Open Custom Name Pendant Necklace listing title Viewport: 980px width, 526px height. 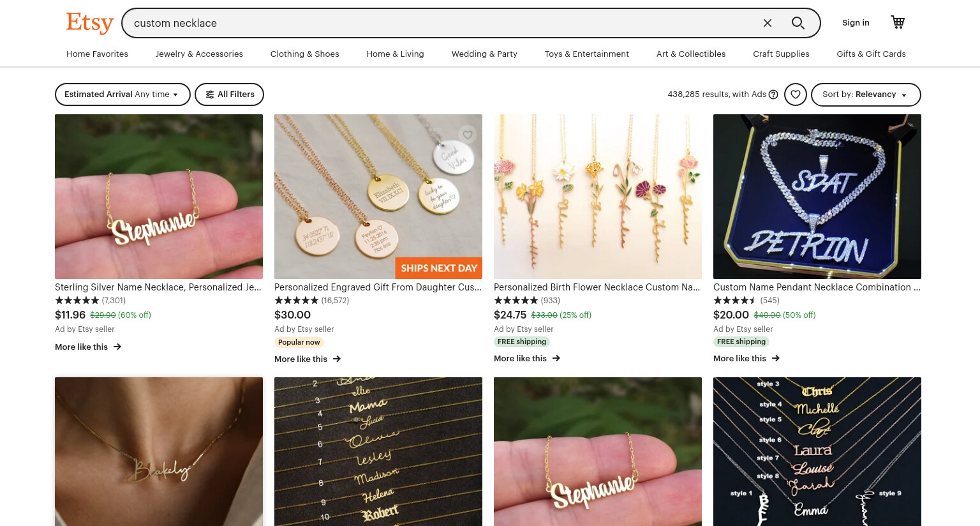[817, 287]
